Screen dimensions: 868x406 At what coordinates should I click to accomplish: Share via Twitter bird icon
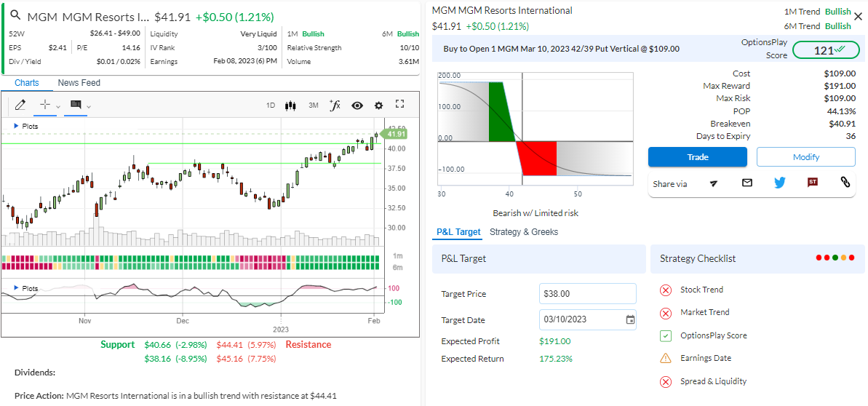click(x=780, y=182)
